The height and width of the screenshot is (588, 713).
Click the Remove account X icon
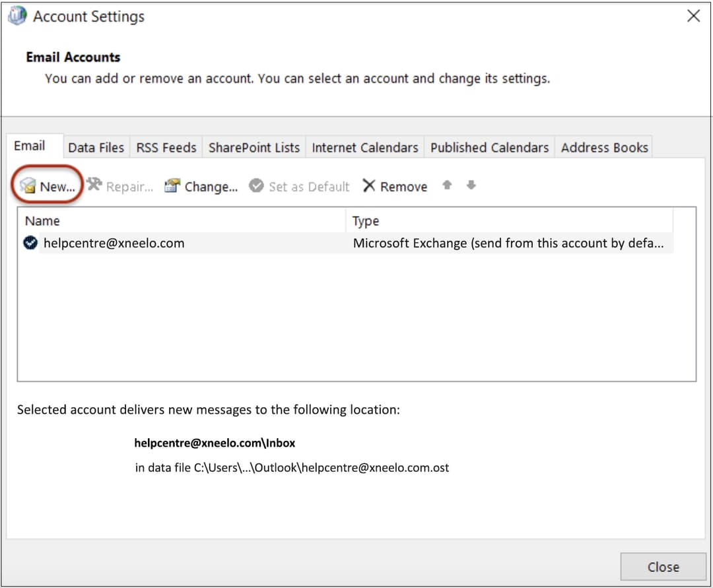tap(369, 186)
